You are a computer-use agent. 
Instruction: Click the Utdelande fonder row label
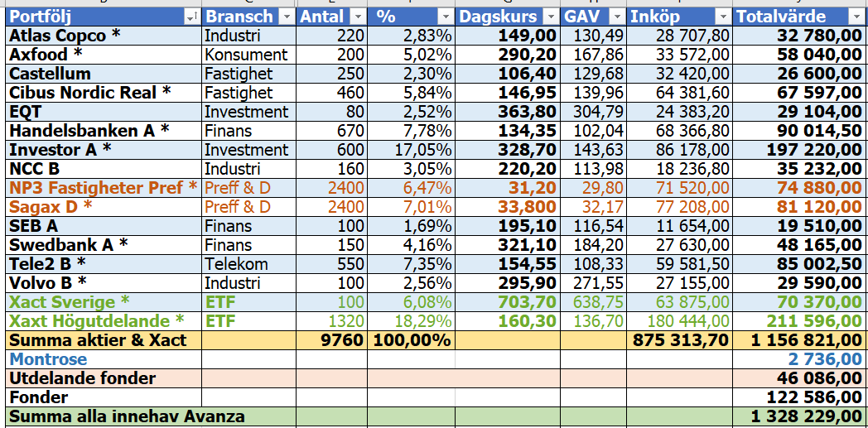click(x=104, y=378)
